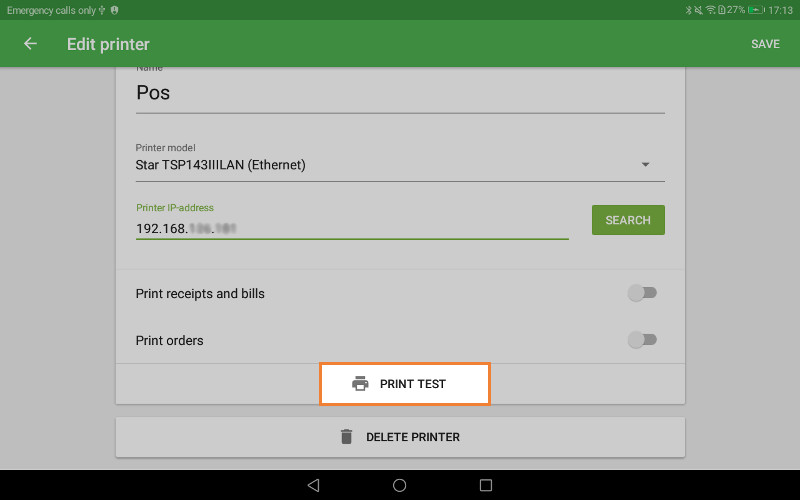Tap the Wi-Fi icon in the status bar
800x500 pixels.
[x=711, y=10]
